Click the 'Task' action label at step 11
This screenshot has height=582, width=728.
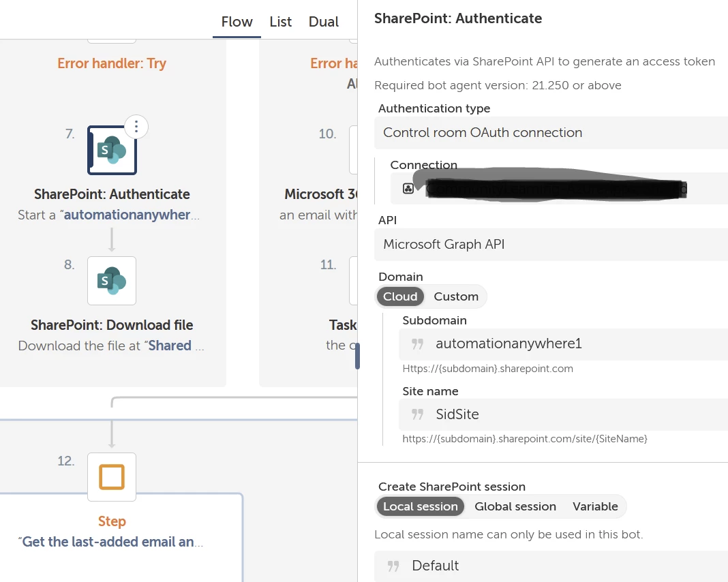(343, 325)
